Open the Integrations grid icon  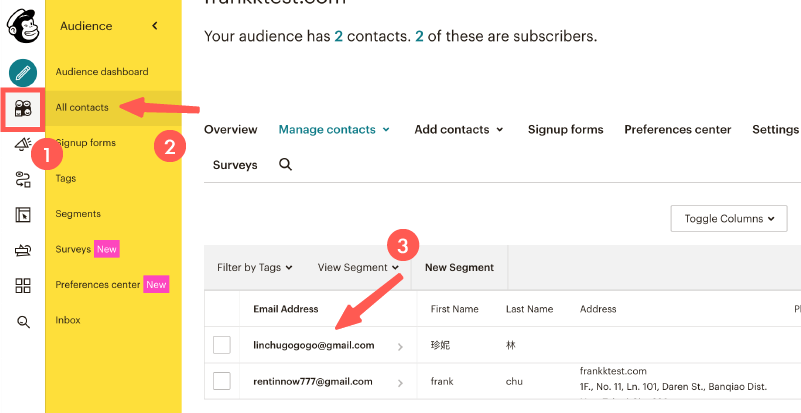22,286
